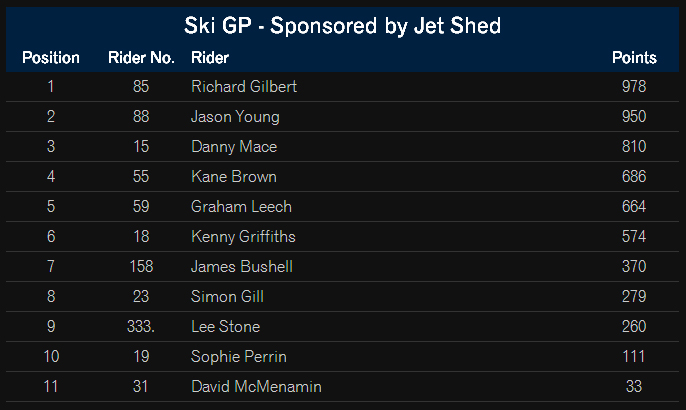Viewport: 686px width, 410px height.
Task: Select David McMenamin in last row
Action: point(256,386)
